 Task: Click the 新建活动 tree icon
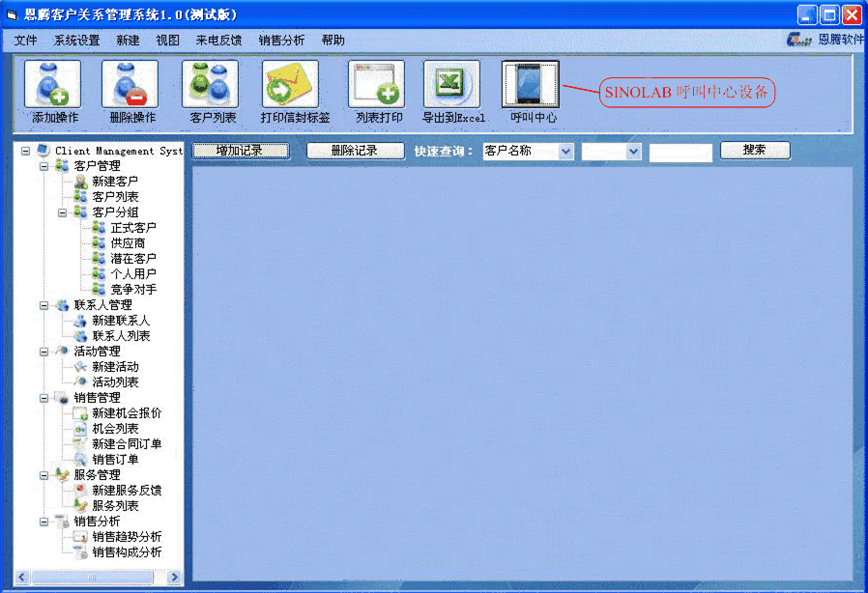81,367
